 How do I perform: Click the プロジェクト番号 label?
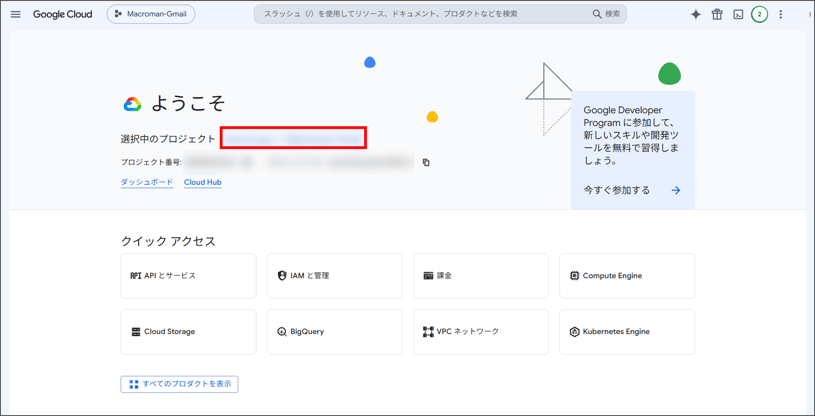pyautogui.click(x=151, y=162)
